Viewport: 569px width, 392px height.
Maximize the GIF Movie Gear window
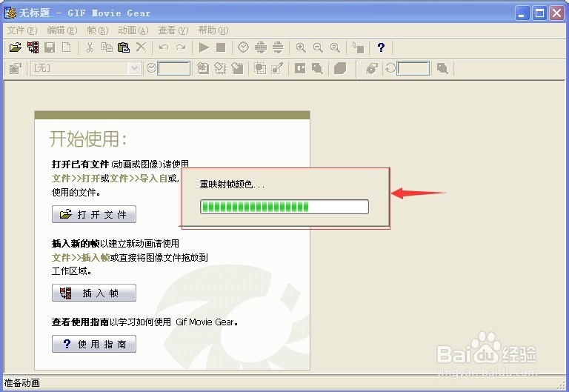pos(539,13)
